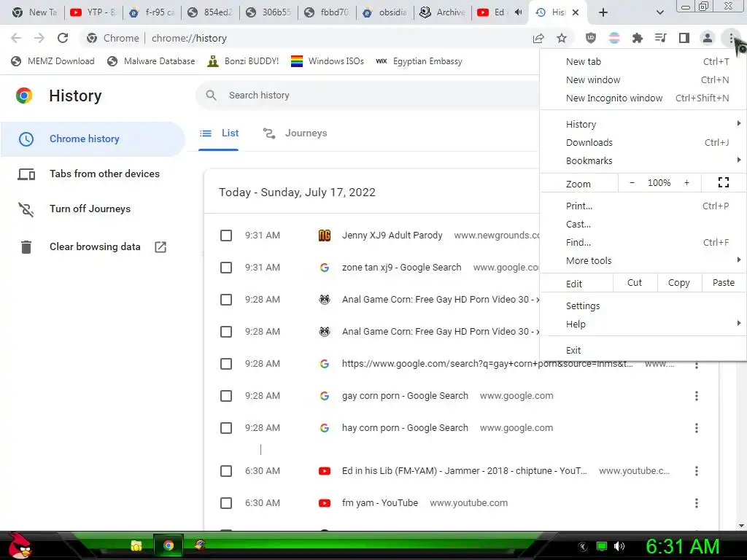Screen dimensions: 747x560
Task: Mute the Ed tab via speaker icon
Action: click(x=519, y=12)
